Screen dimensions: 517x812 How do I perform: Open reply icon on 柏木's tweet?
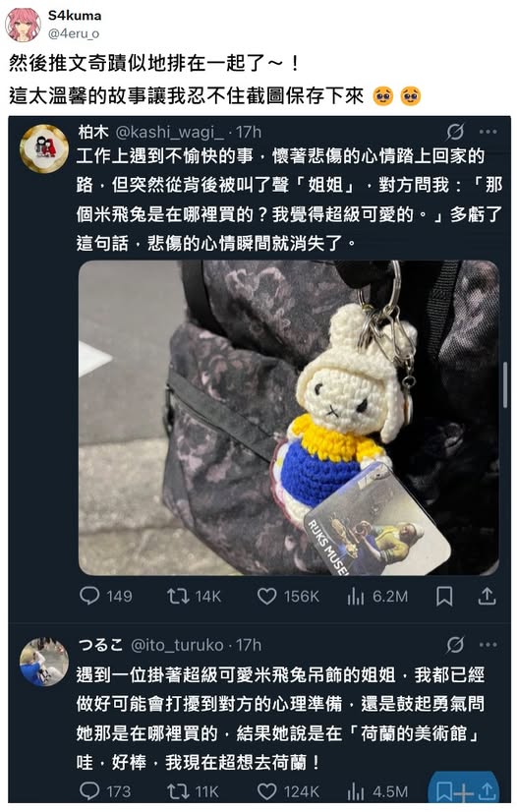point(89,596)
